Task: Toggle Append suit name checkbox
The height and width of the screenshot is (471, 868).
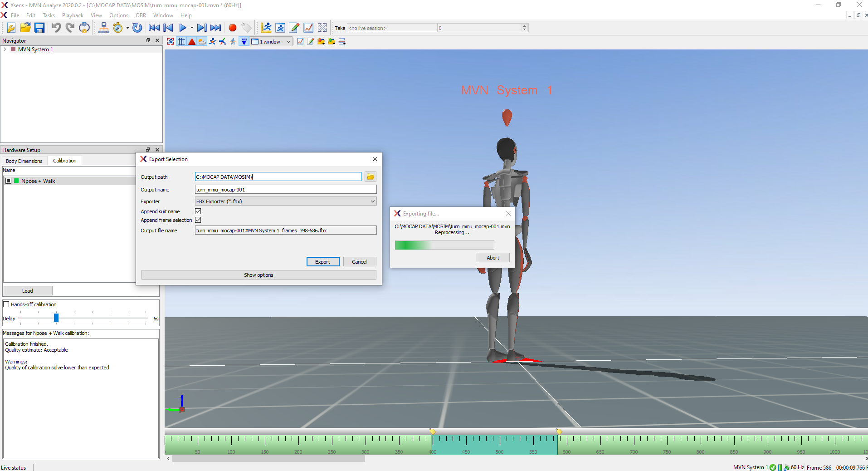Action: [x=198, y=211]
